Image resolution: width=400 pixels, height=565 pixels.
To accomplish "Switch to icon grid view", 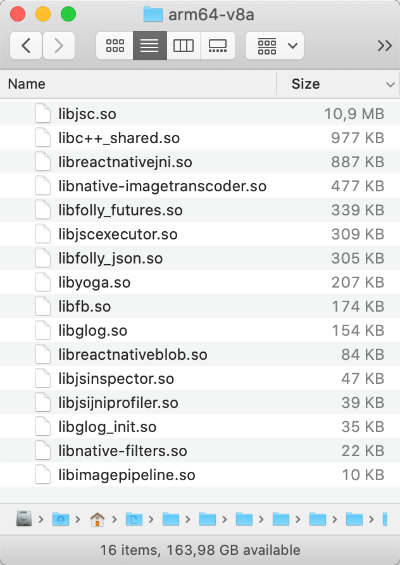I will coord(115,46).
